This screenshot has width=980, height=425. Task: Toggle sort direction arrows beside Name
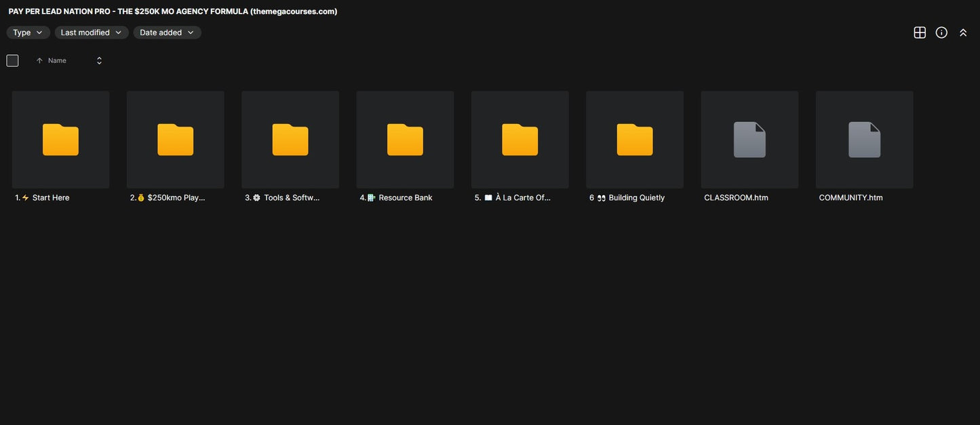(x=99, y=60)
